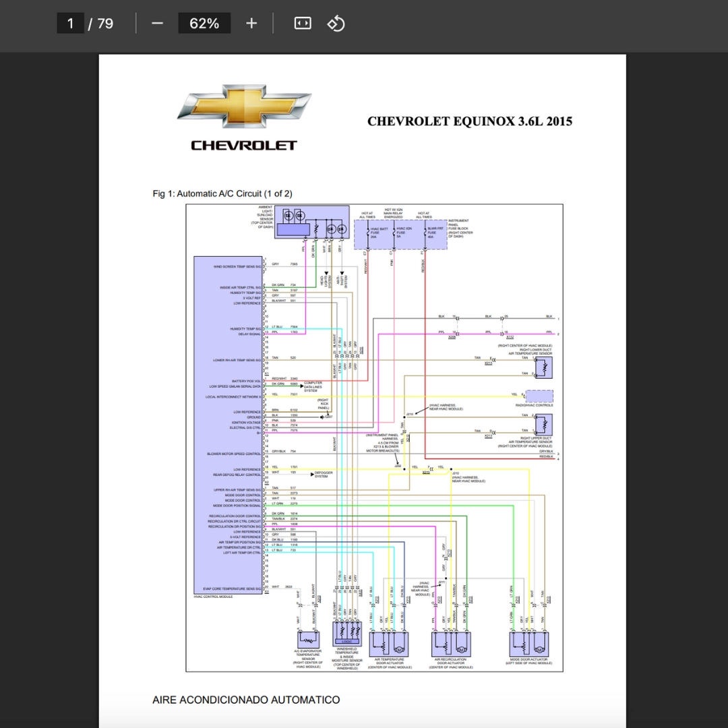This screenshot has height=728, width=728.
Task: Click the ambient light sunload sensor box
Action: 311,222
